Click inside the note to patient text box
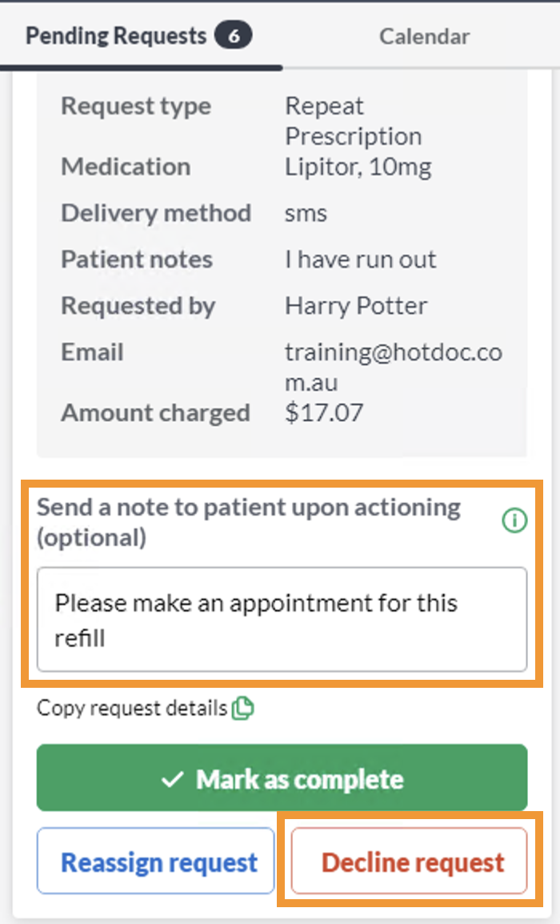Image resolution: width=560 pixels, height=924 pixels. click(x=282, y=620)
